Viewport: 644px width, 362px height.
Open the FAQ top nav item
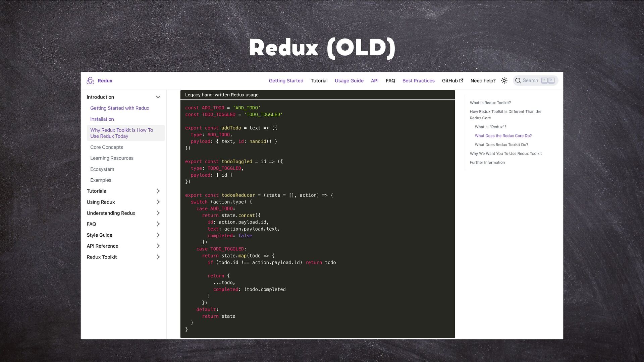coord(390,81)
